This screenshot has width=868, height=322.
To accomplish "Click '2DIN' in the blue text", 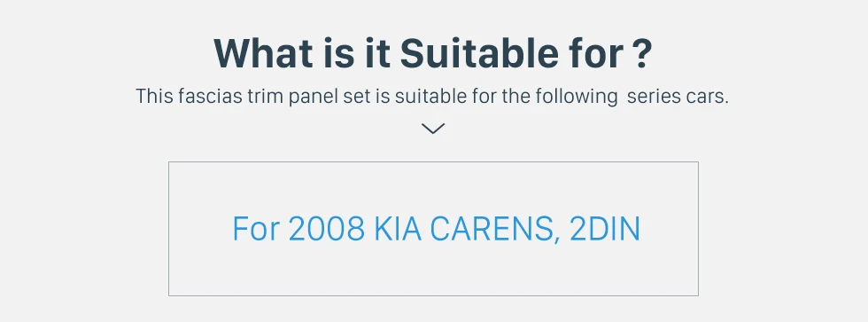I will (x=605, y=229).
